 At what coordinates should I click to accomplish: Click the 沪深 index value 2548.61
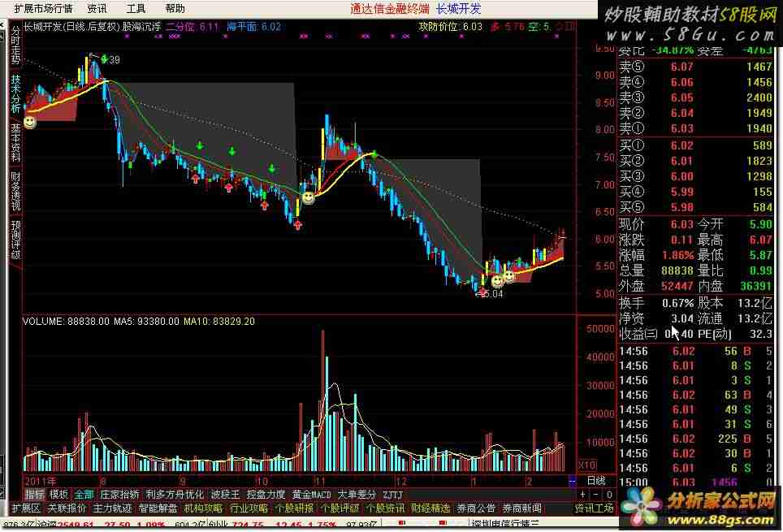[x=76, y=525]
